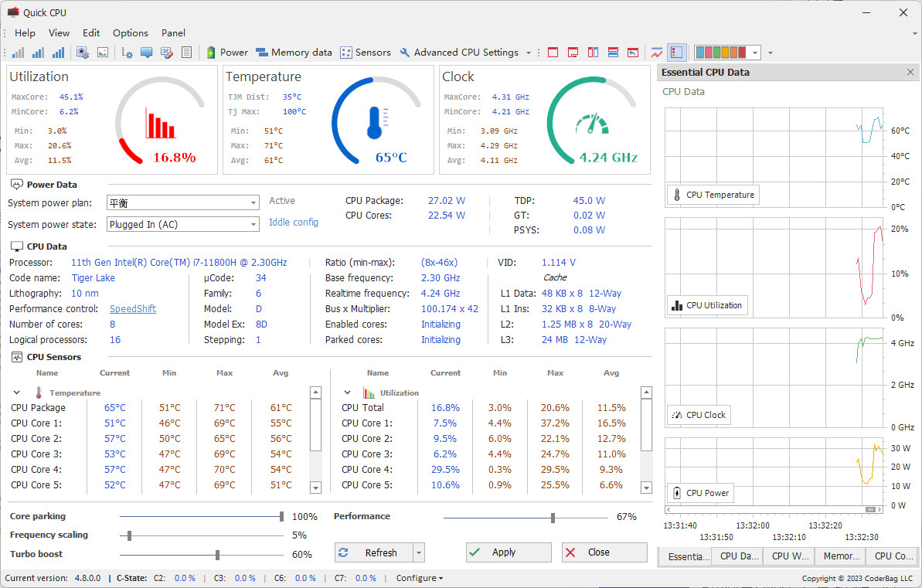Open the Options menu
Viewport: 922px width, 588px height.
coord(131,33)
